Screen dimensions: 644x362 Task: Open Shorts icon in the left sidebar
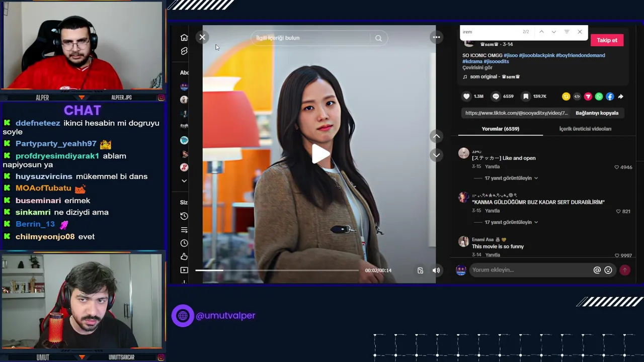(x=184, y=51)
